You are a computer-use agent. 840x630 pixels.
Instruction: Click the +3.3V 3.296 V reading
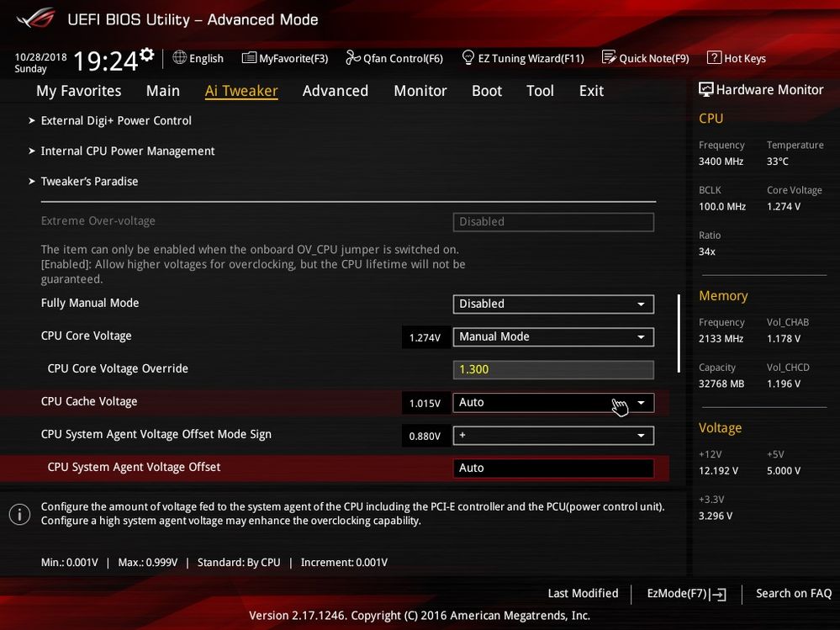tap(716, 516)
